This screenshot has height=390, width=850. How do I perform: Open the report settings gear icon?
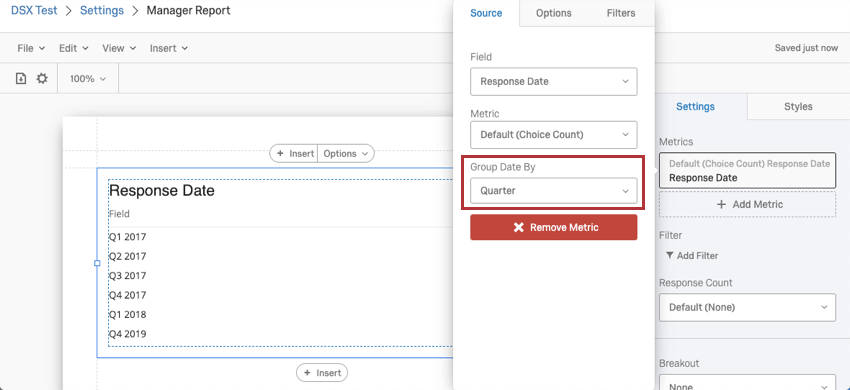tap(42, 79)
